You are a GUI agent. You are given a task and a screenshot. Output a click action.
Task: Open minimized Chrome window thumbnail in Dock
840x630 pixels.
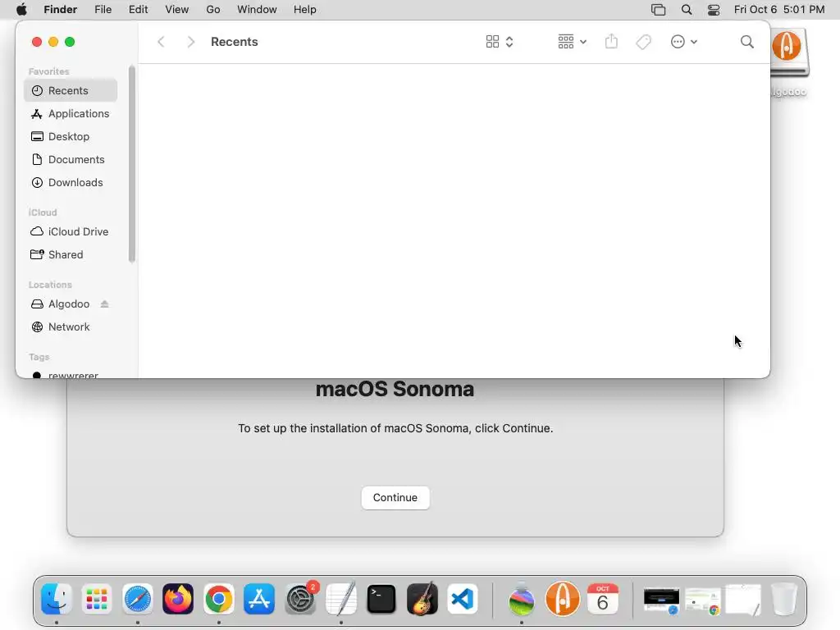click(x=703, y=601)
